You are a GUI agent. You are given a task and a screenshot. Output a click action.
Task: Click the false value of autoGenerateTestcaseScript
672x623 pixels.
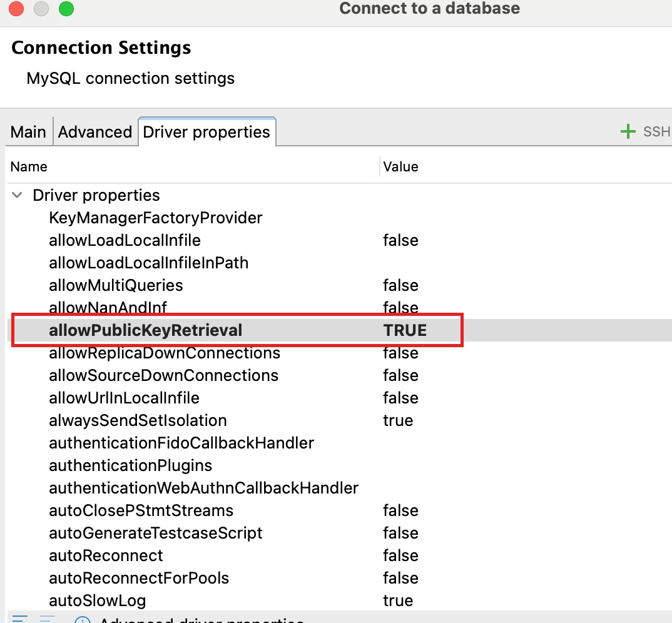click(400, 533)
